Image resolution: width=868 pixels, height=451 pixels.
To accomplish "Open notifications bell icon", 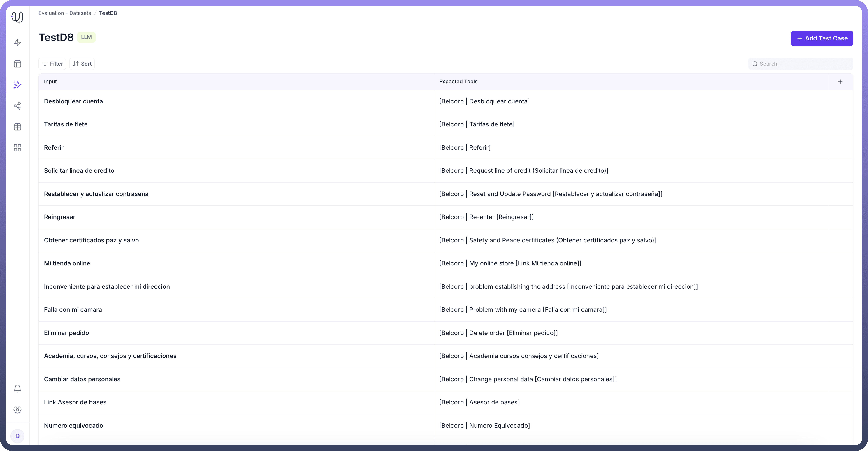I will pos(17,389).
